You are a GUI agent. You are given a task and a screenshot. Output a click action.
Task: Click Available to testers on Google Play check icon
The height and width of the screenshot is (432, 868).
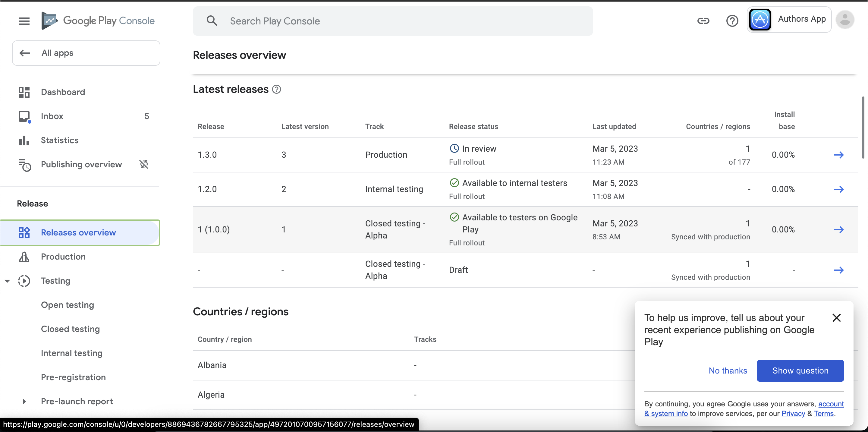pos(454,217)
